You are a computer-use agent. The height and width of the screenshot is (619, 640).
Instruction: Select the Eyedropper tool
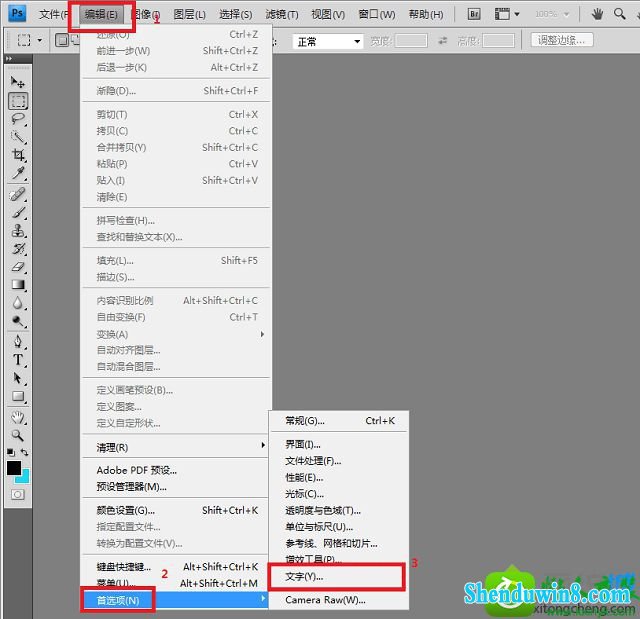coord(18,173)
